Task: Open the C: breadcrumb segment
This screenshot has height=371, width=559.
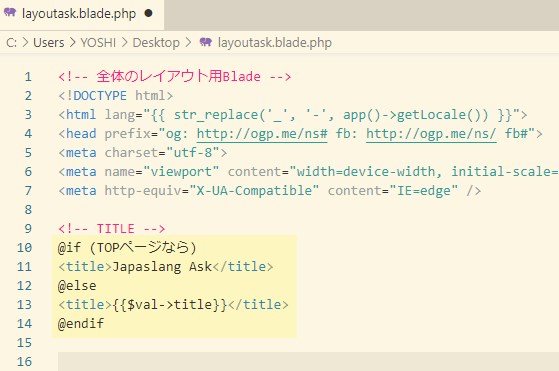Action: (x=11, y=43)
